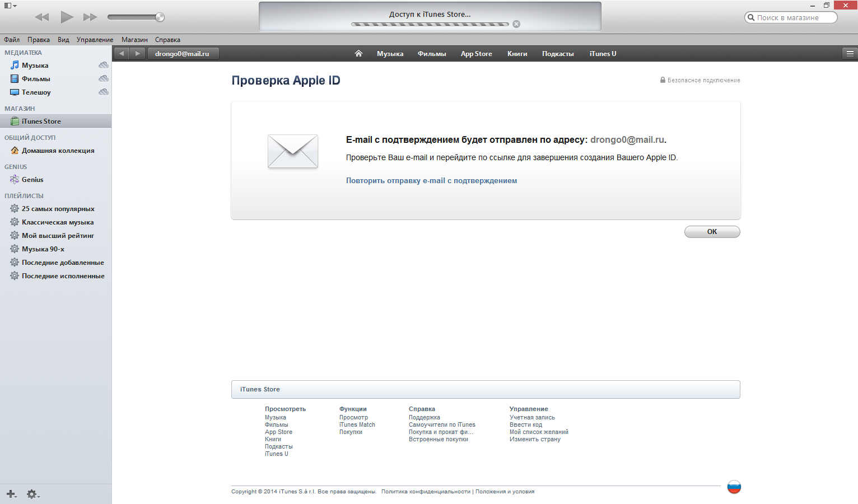
Task: Open the drongo0@mail.ru account button
Action: pyautogui.click(x=182, y=54)
